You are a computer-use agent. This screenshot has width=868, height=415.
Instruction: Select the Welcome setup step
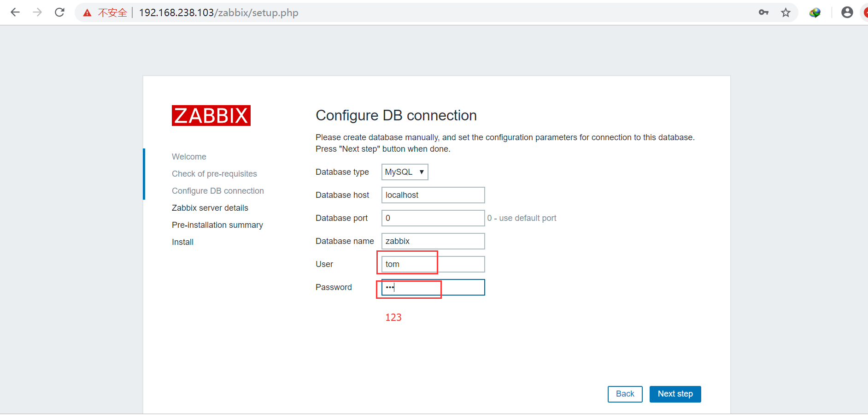pos(189,157)
